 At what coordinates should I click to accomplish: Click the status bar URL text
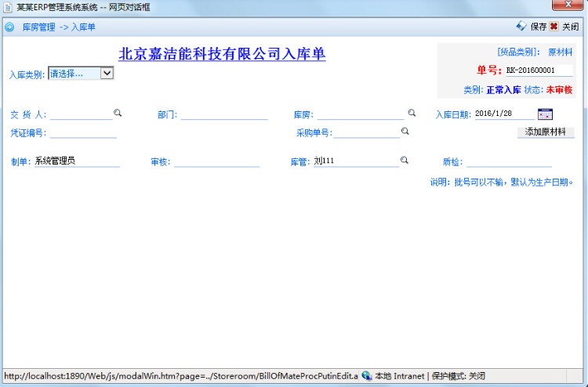[181, 376]
